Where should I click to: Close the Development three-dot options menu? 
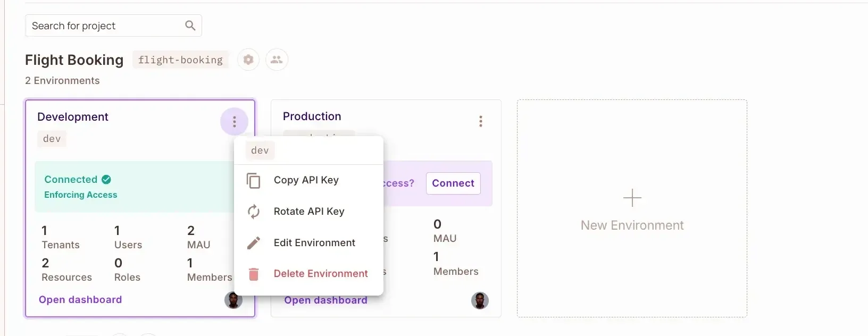[x=234, y=122]
